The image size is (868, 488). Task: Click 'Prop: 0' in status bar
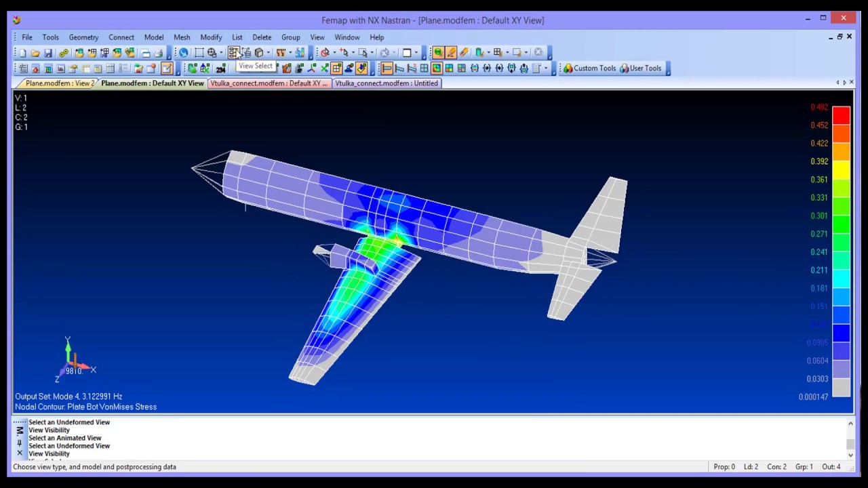(724, 467)
